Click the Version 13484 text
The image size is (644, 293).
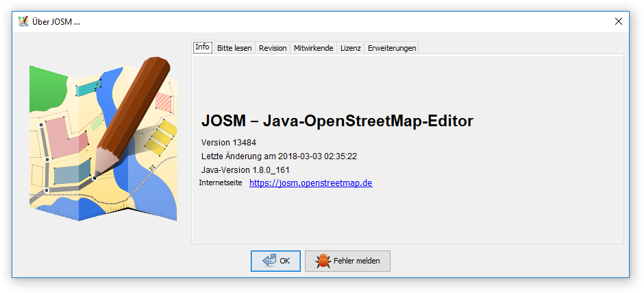tap(229, 143)
